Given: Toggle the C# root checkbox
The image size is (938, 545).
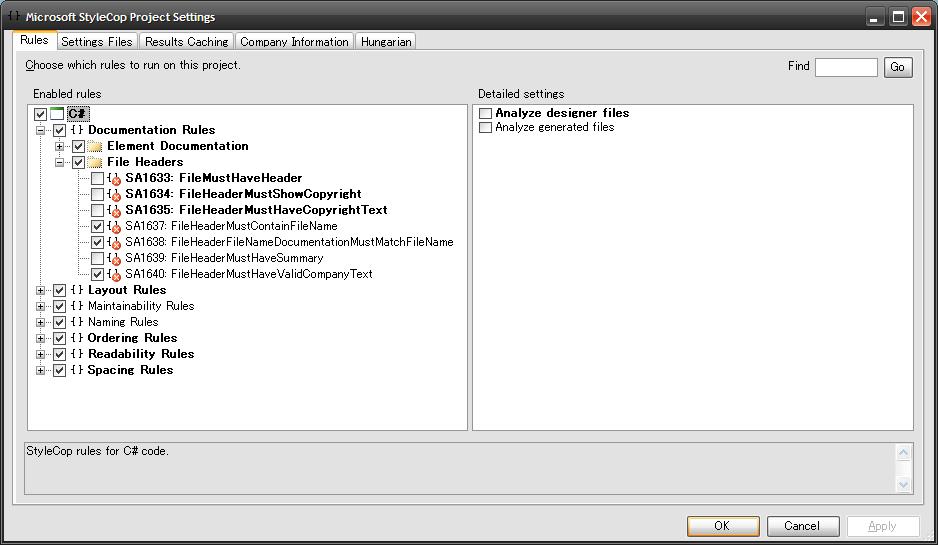Looking at the screenshot, I should (x=40, y=114).
